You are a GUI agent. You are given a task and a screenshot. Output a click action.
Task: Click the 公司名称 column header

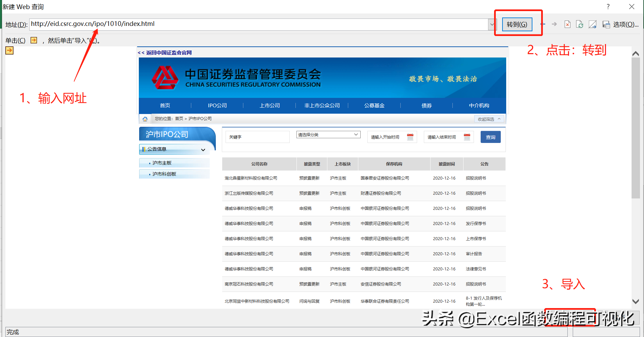pyautogui.click(x=259, y=164)
